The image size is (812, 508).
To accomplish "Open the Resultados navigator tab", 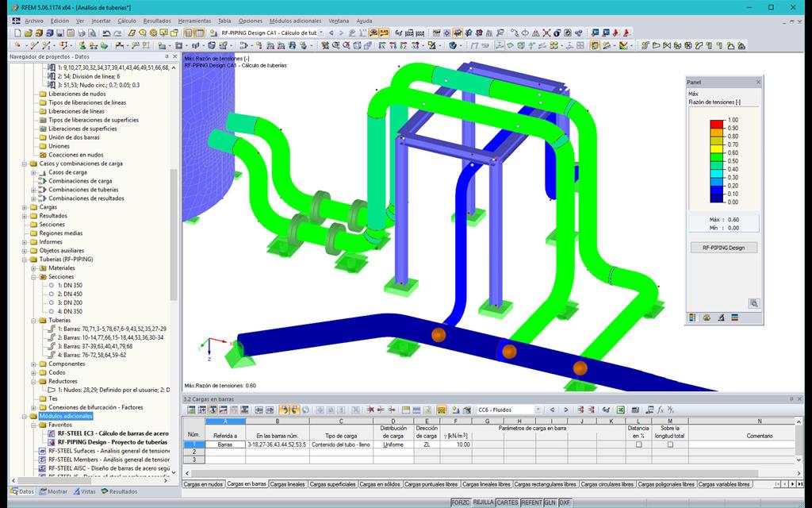I will tap(120, 491).
